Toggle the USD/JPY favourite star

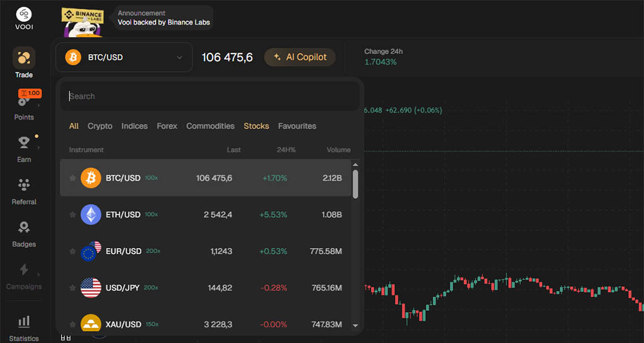(72, 288)
